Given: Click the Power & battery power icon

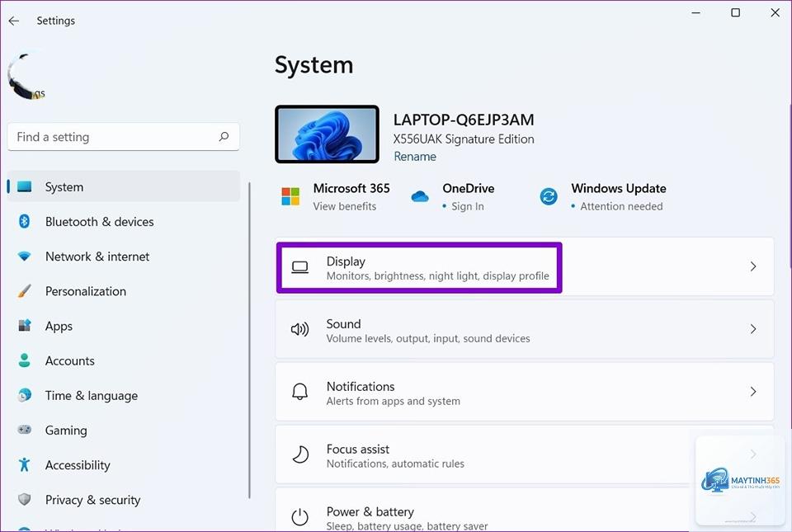Looking at the screenshot, I should coord(300,517).
